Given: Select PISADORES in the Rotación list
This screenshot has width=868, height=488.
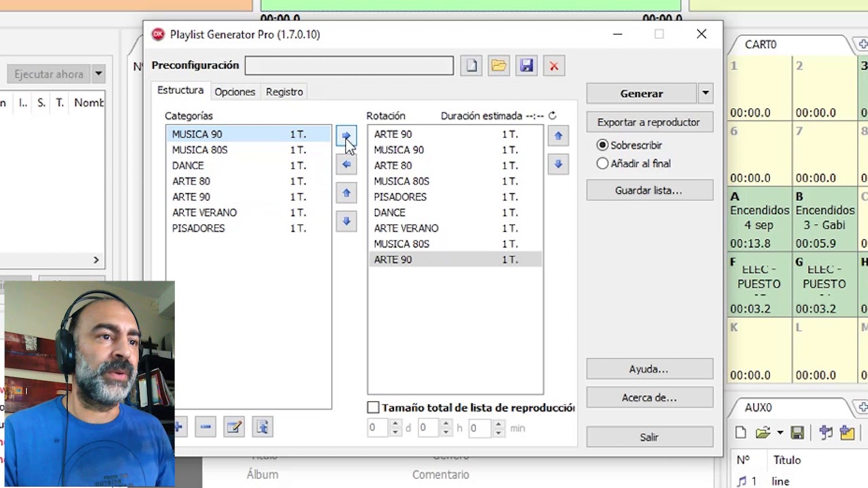Looking at the screenshot, I should tap(455, 197).
